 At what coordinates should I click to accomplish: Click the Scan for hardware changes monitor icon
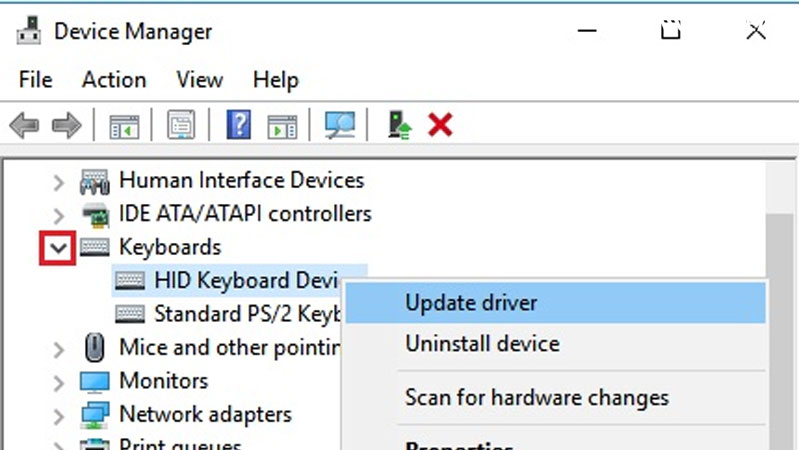[340, 125]
